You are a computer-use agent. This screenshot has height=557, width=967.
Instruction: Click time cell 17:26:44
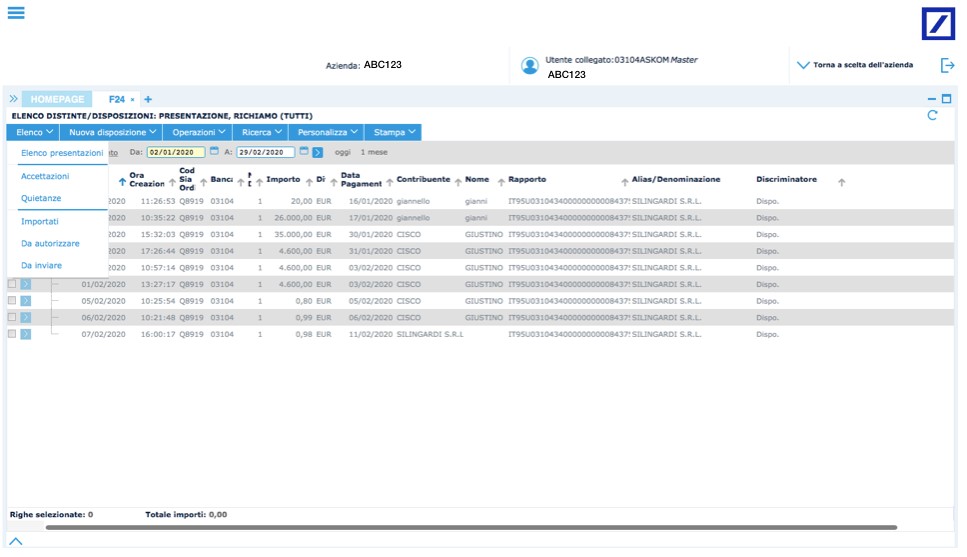point(158,252)
